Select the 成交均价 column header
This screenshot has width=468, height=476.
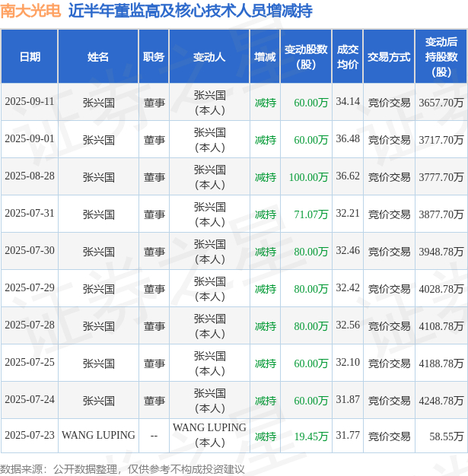[x=348, y=57]
